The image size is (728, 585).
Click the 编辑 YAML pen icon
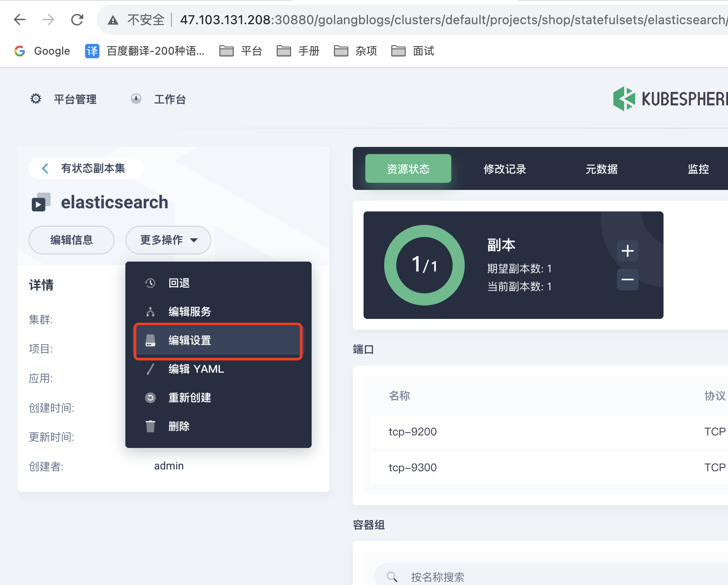[x=150, y=369]
